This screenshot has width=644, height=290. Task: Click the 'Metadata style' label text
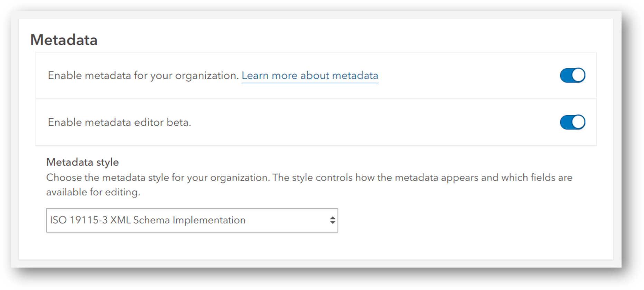[82, 162]
